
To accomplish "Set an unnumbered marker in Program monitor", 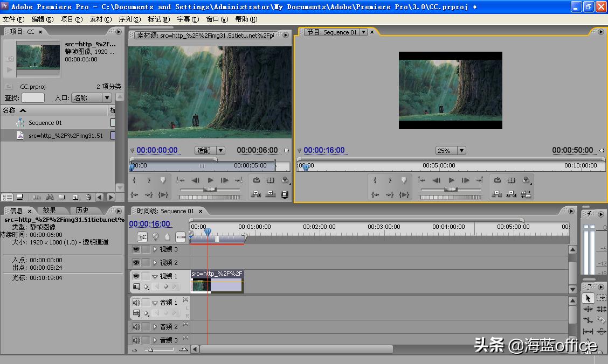I will click(404, 180).
